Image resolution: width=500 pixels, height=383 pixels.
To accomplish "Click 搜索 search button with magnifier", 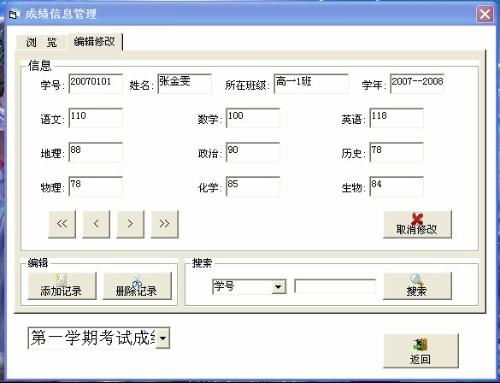I will [x=418, y=286].
